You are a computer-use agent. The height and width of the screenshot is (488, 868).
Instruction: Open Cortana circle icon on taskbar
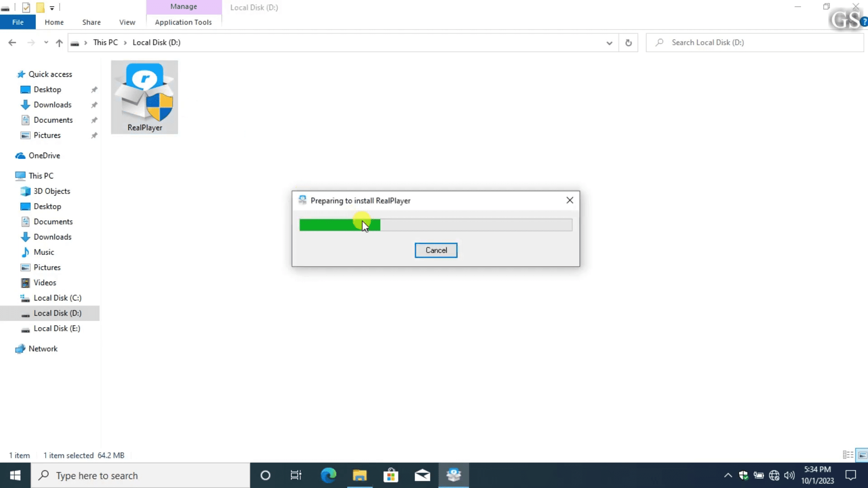(265, 475)
